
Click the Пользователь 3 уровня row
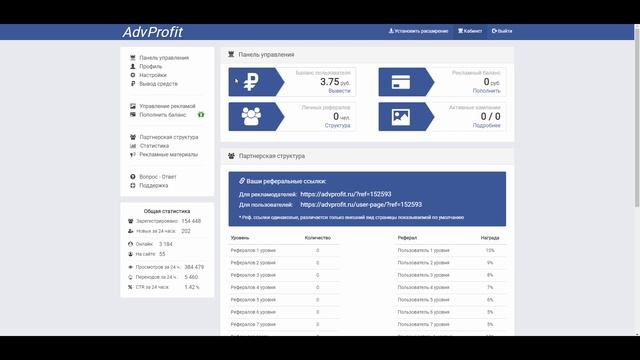(x=451, y=275)
